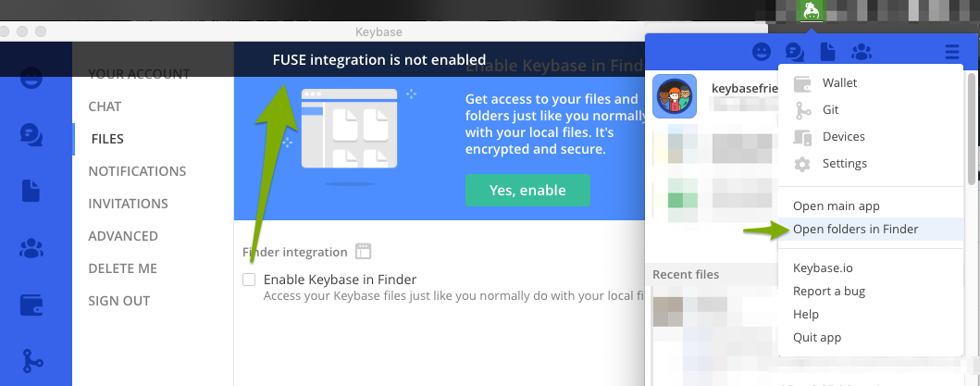The image size is (980, 386).
Task: Click the Git branch icon in dropdown
Action: (802, 110)
